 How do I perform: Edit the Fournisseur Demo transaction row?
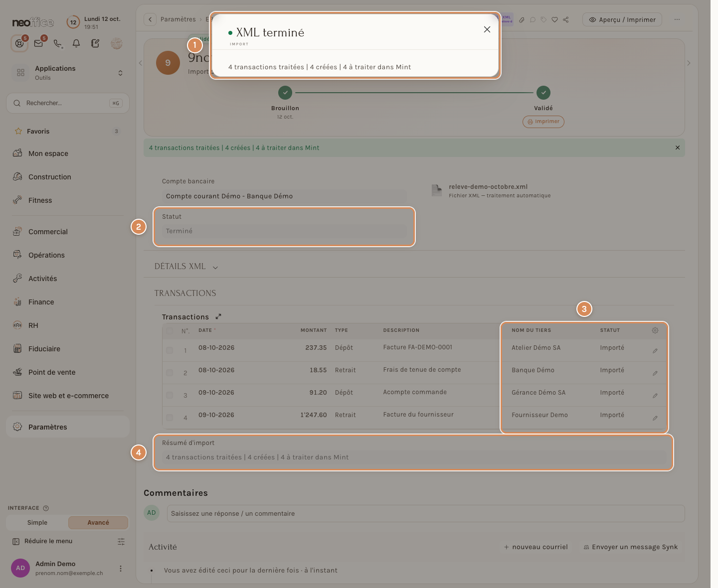(x=655, y=418)
